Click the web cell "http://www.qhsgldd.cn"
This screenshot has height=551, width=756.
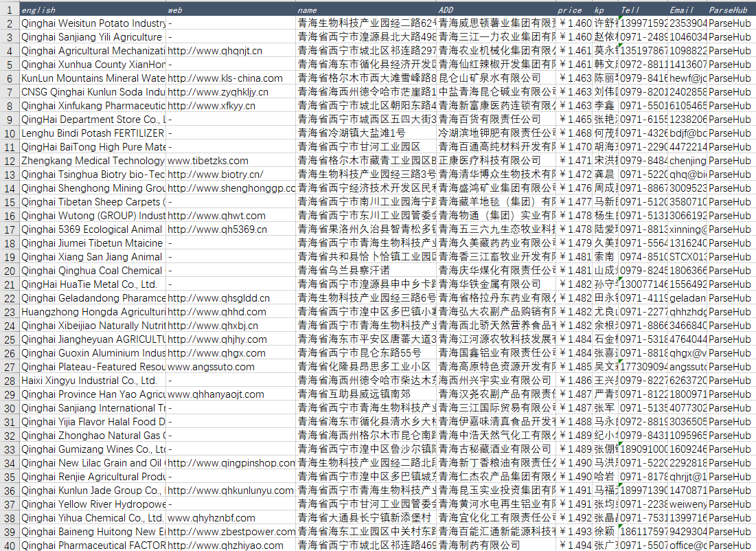pyautogui.click(x=231, y=298)
